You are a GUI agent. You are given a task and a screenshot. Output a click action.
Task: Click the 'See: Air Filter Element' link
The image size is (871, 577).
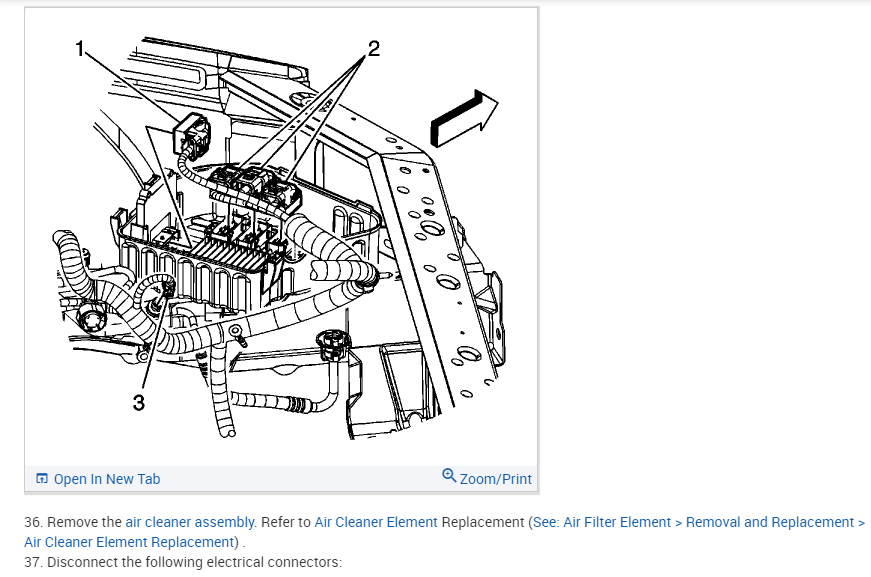click(602, 522)
